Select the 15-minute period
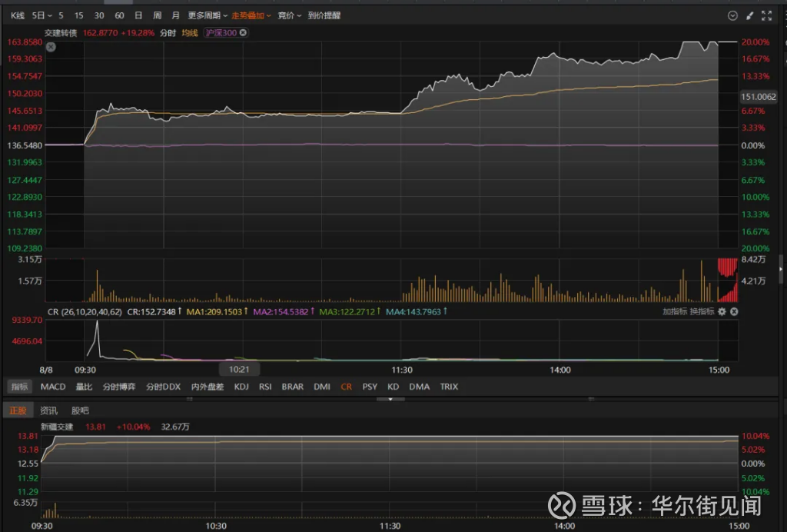The height and width of the screenshot is (532, 787). point(79,15)
